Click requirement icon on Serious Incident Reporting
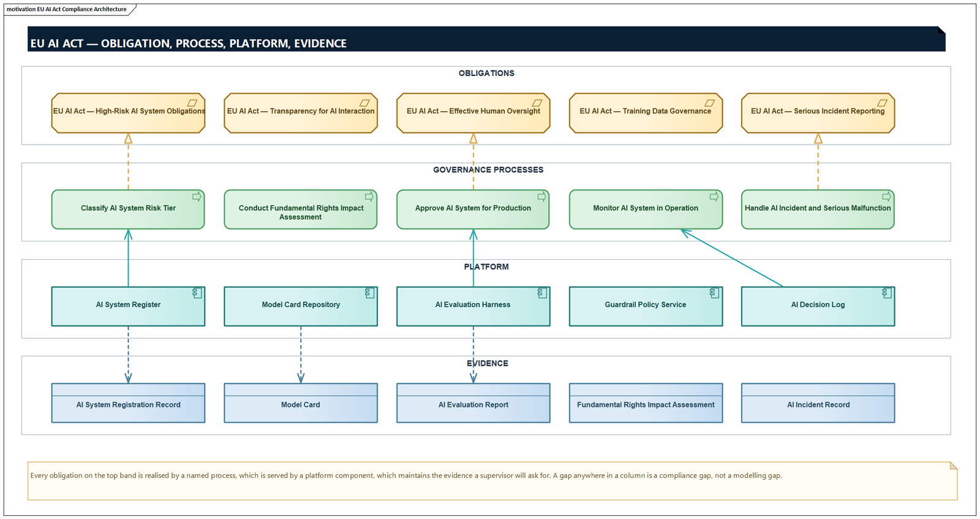Screen dimensions: 980x519 [882, 103]
